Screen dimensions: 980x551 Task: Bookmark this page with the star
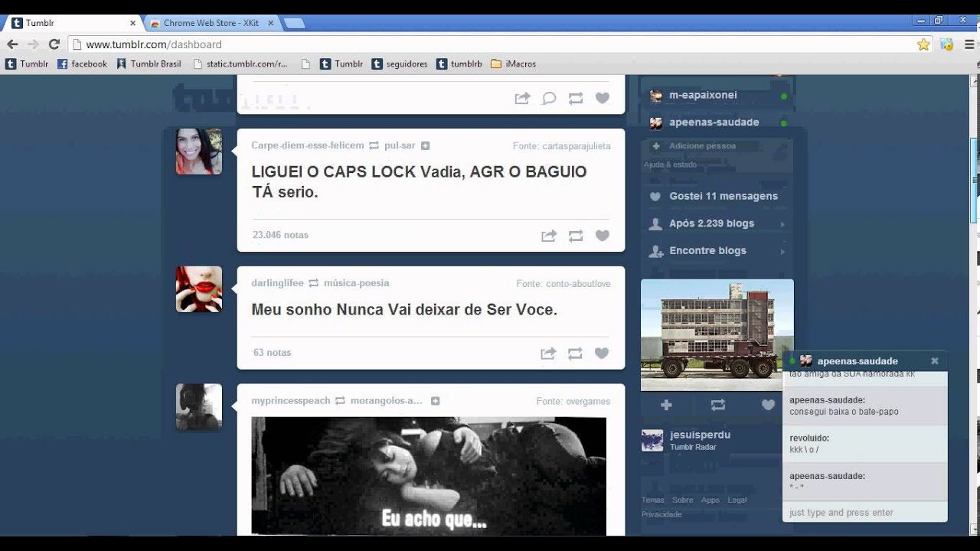click(924, 44)
